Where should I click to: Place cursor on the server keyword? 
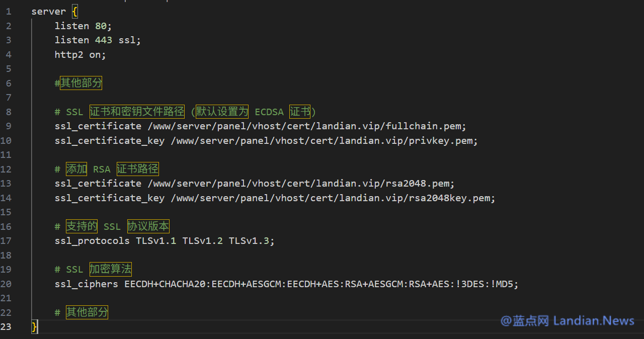48,11
